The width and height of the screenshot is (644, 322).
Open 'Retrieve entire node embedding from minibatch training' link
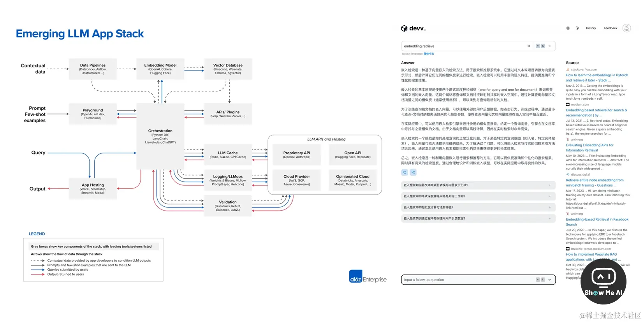pyautogui.click(x=595, y=183)
